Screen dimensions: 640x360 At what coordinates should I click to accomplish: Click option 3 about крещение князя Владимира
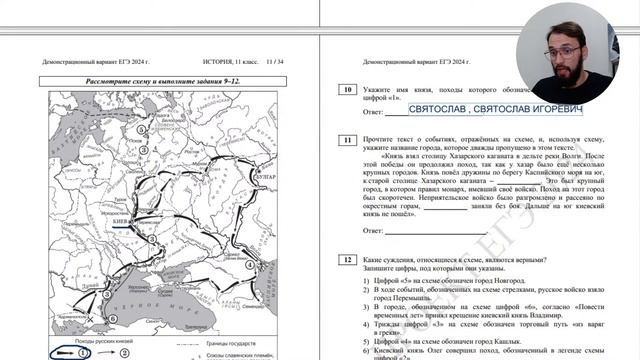484,311
